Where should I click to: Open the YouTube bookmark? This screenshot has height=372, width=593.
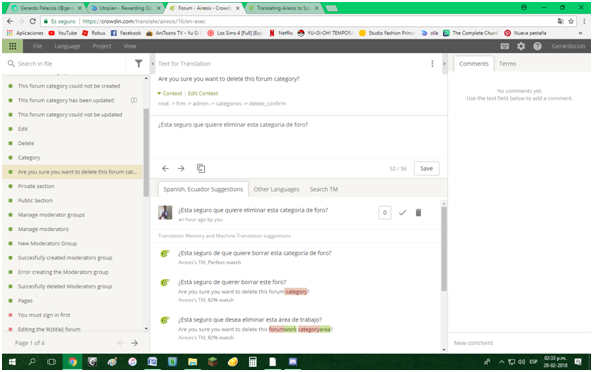[x=62, y=33]
